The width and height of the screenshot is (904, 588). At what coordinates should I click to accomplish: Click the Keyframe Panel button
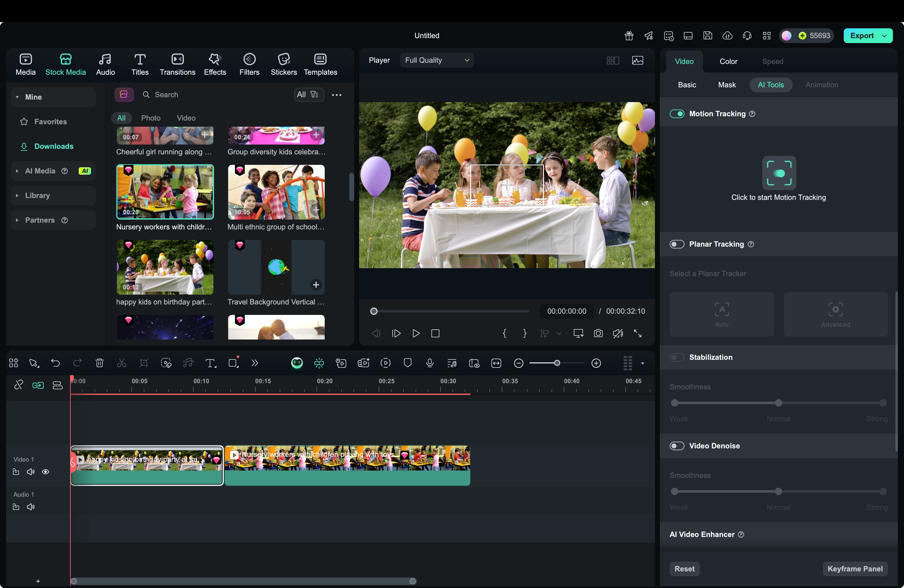855,569
